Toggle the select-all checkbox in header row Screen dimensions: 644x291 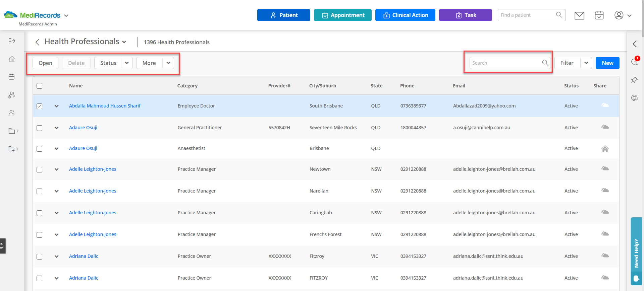[40, 86]
